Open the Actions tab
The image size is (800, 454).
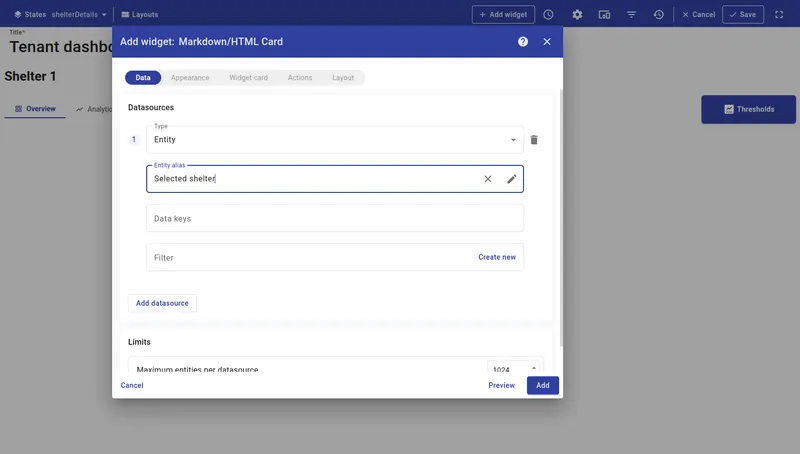[x=299, y=78]
